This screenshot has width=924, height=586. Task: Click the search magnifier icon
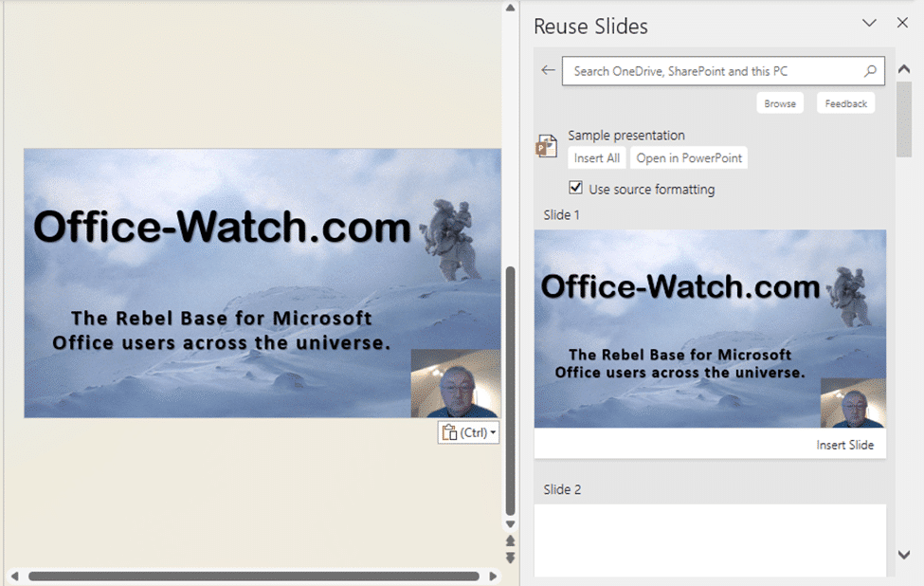coord(870,71)
